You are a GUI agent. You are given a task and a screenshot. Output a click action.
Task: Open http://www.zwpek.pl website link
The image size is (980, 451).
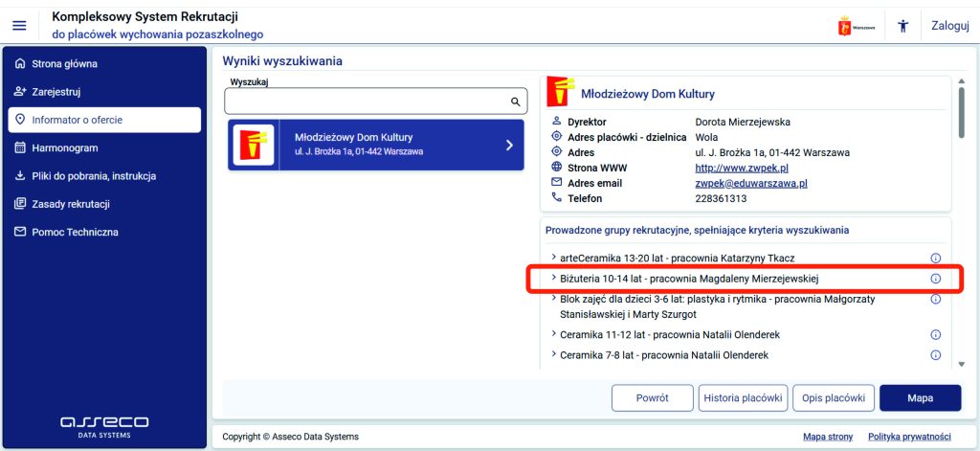point(742,168)
